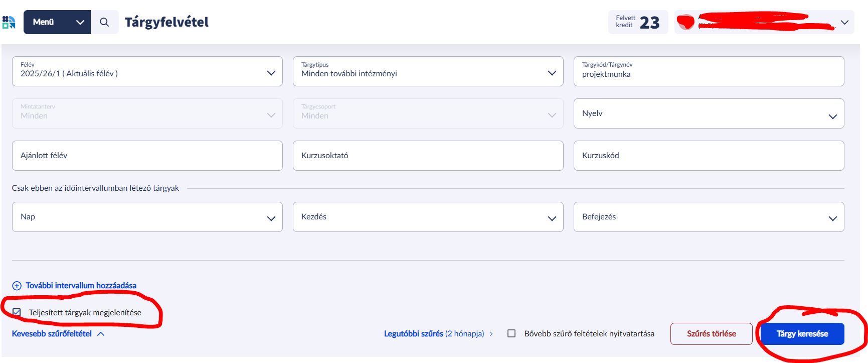Open the Befejezés time dropdown

pos(708,217)
